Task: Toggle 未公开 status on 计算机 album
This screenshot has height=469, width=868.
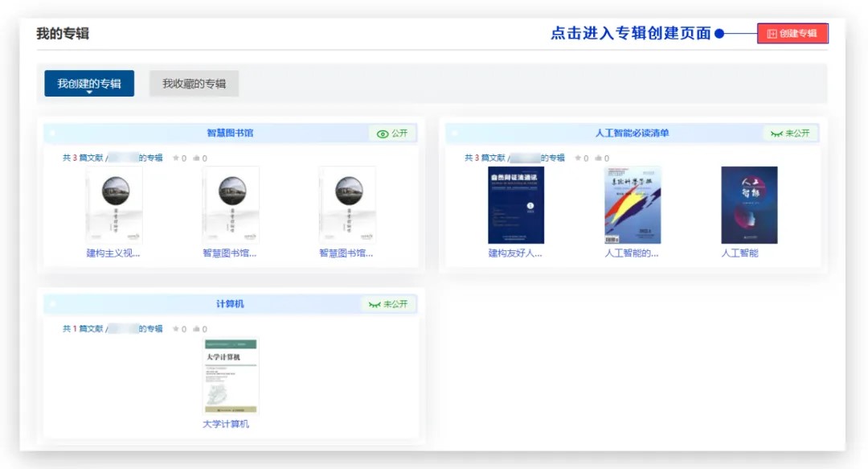Action: click(388, 304)
